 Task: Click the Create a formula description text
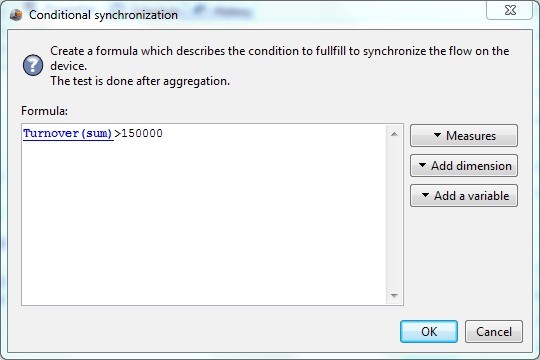point(279,58)
